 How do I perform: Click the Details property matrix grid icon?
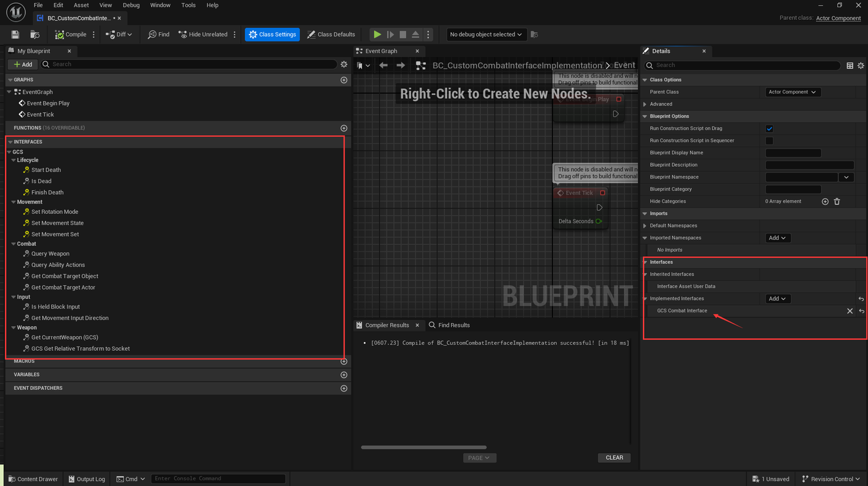(850, 66)
